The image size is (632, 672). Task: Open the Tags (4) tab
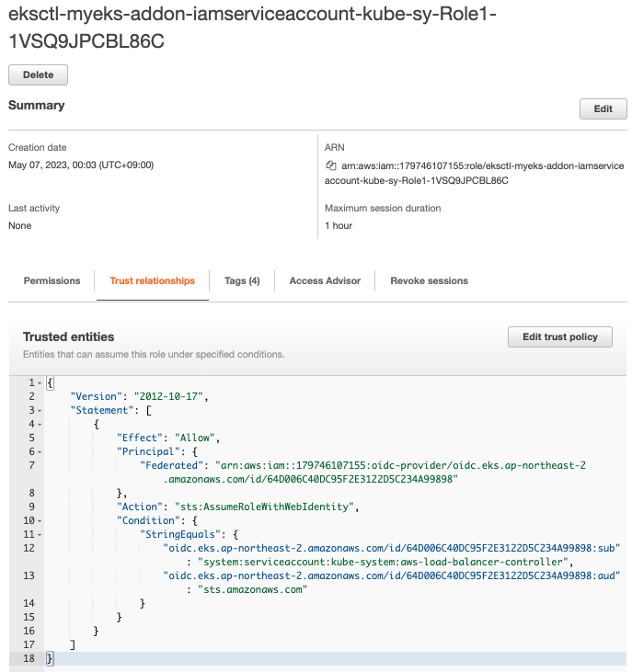[x=242, y=280]
